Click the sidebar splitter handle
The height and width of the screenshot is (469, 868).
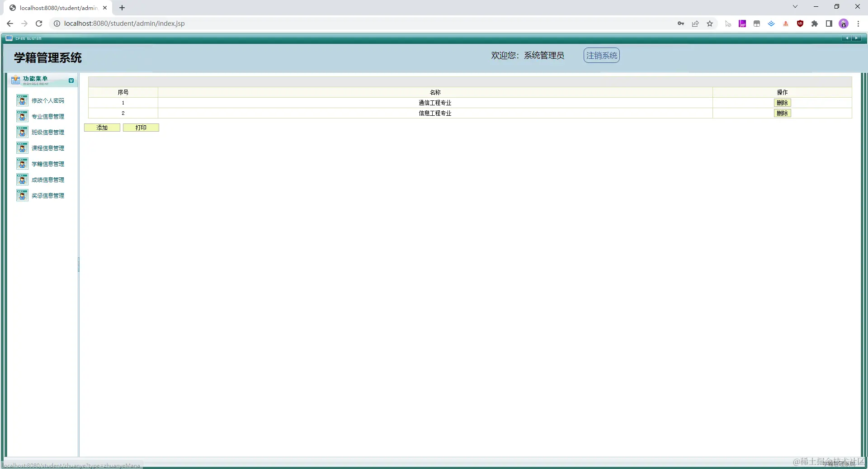pos(79,265)
